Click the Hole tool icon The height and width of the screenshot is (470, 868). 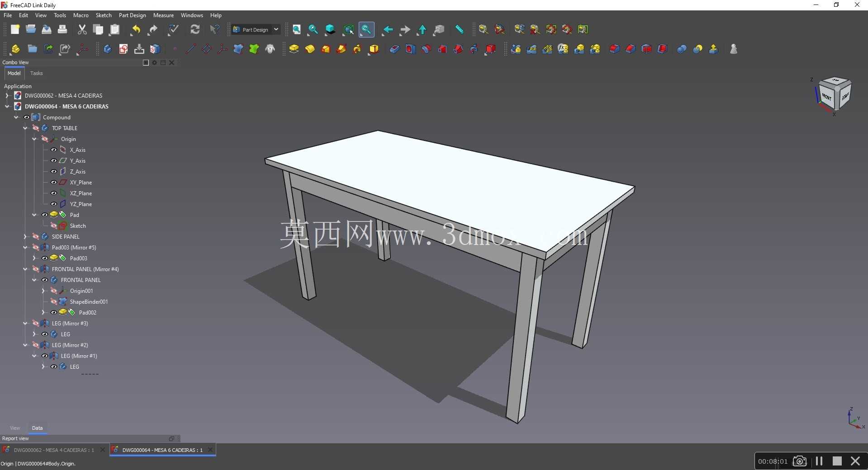(410, 49)
